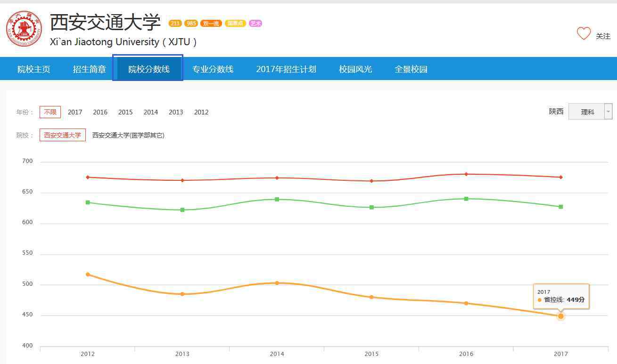Viewport: 617px width, 364px height.
Task: Filter scores by year 2013
Action: pos(176,112)
